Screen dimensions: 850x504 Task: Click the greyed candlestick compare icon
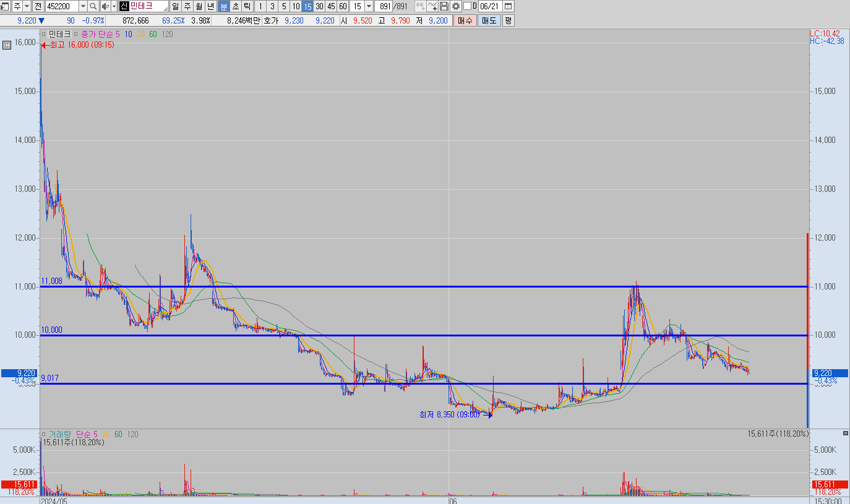[420, 6]
